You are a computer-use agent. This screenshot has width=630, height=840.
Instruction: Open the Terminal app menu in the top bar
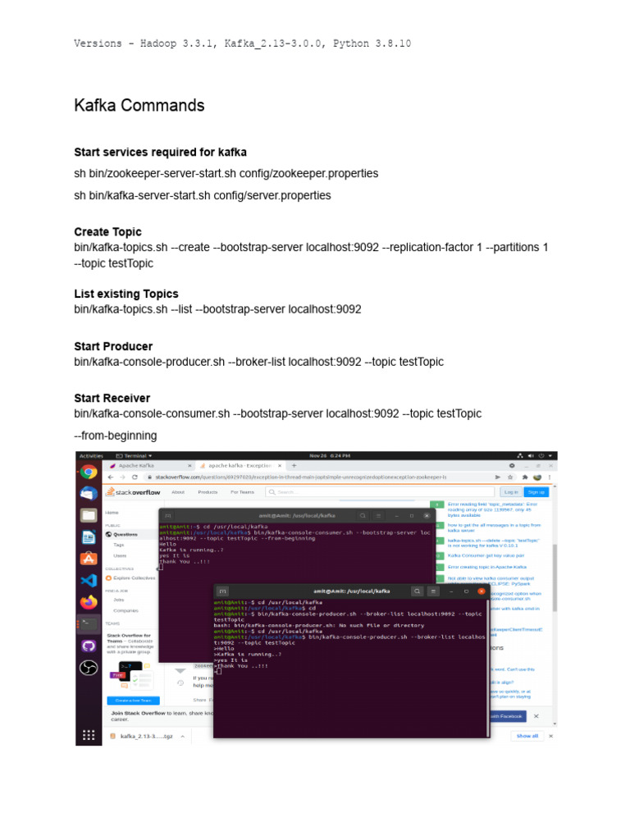pos(134,456)
